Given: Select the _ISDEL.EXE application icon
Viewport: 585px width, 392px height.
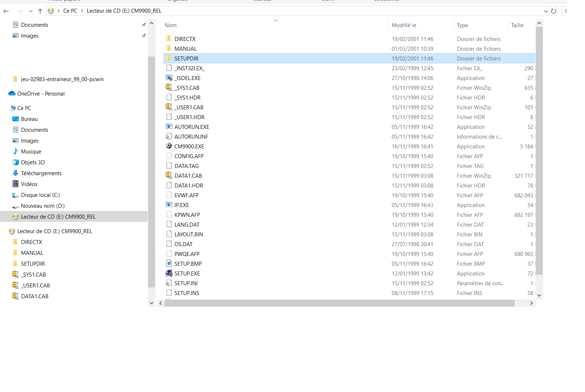Looking at the screenshot, I should click(169, 78).
